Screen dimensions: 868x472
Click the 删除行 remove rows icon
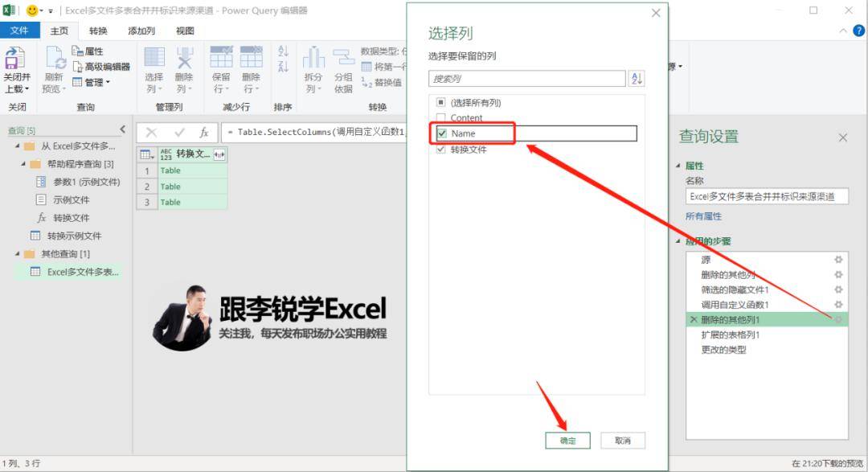(251, 57)
